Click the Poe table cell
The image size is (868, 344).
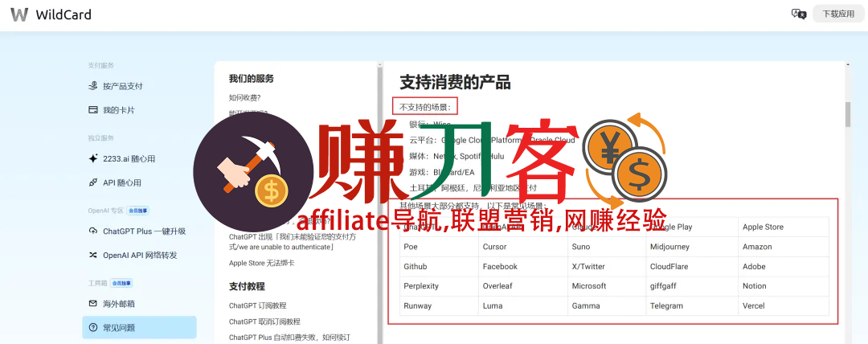440,247
